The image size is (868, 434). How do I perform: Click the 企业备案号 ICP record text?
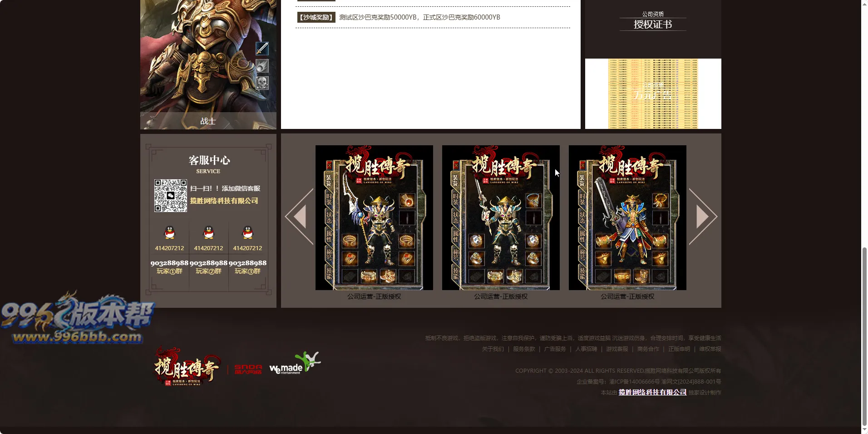coord(649,382)
